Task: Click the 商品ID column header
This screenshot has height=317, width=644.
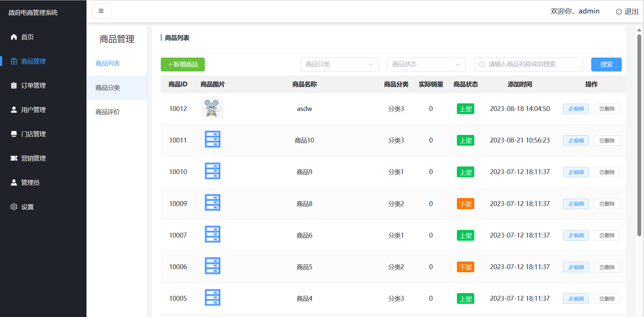Action: 178,84
